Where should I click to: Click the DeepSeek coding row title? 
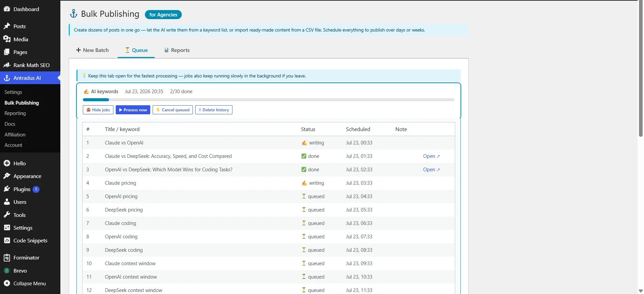click(x=124, y=250)
